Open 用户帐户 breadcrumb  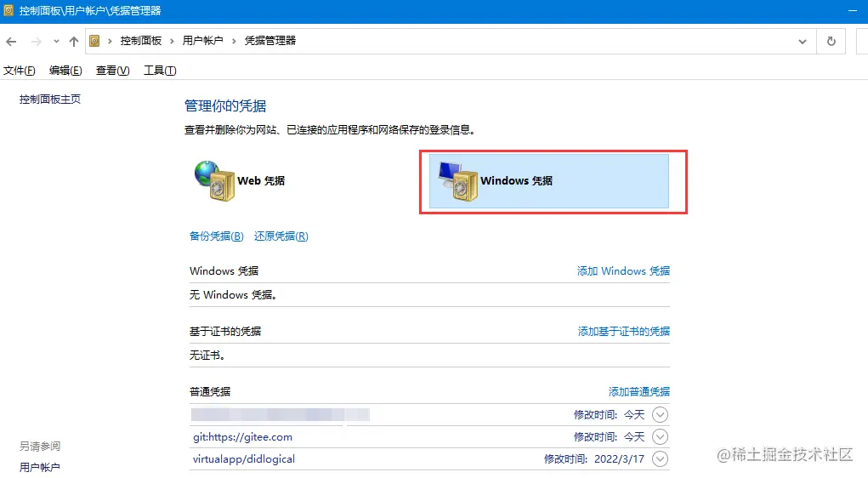click(x=202, y=41)
